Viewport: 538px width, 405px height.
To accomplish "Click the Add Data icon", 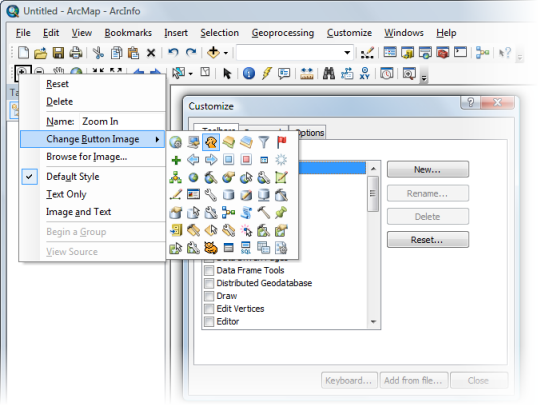I will point(213,53).
